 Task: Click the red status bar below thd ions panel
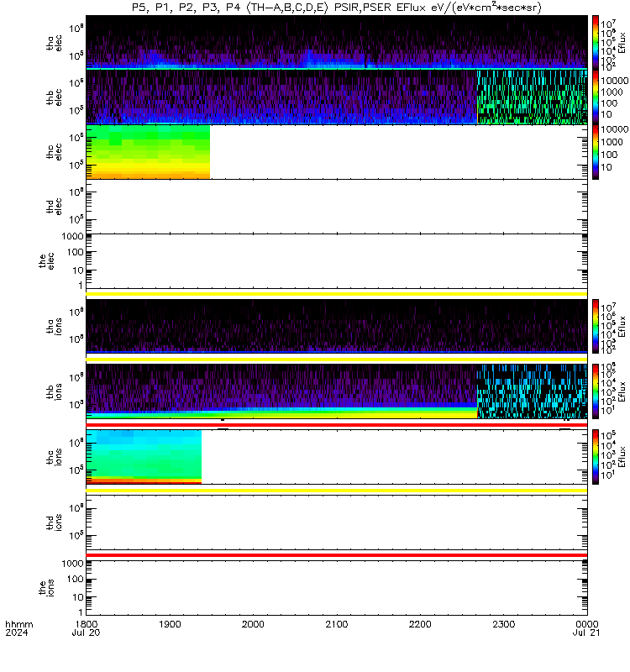coord(337,555)
